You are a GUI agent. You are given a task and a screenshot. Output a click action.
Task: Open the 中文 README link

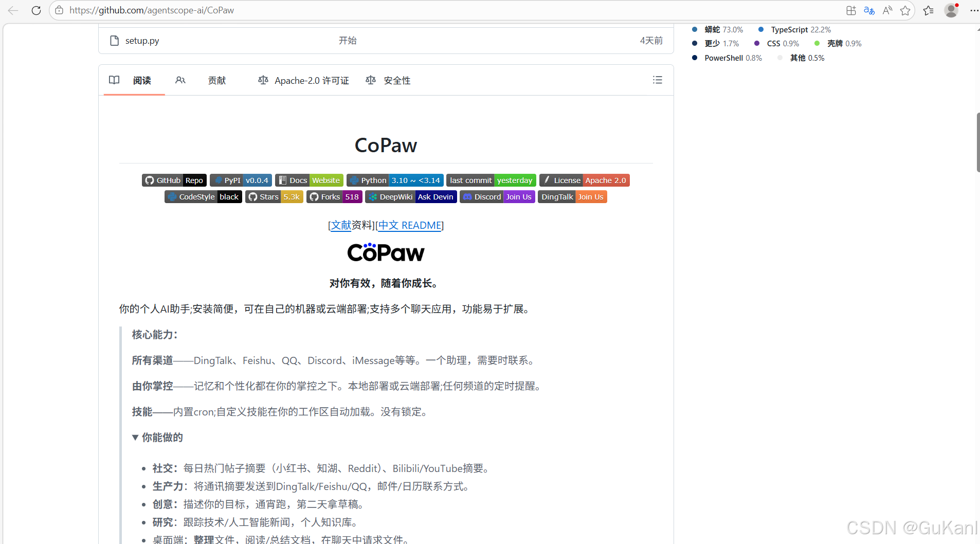410,225
